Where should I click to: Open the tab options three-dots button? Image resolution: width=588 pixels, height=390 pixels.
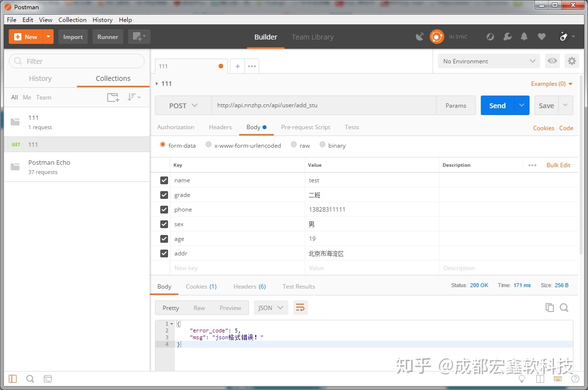pos(252,66)
